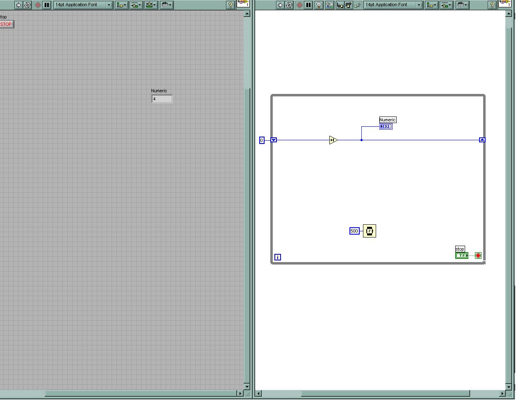Open Distribute Objects menu in front panel
Image resolution: width=525 pixels, height=420 pixels.
click(136, 5)
